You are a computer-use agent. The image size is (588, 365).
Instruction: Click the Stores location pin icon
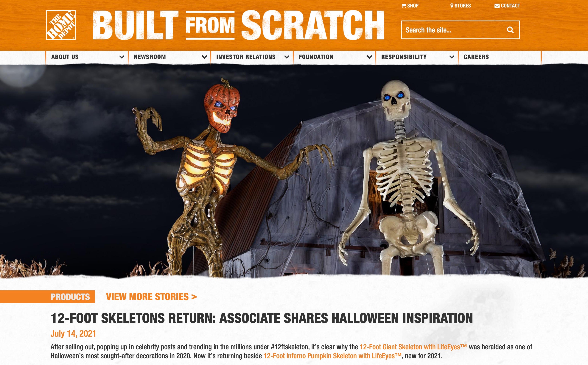point(452,6)
